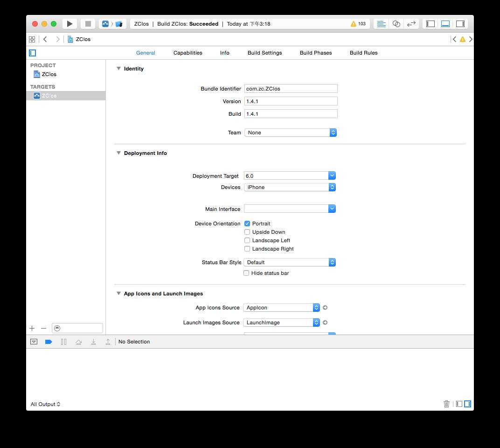The width and height of the screenshot is (500, 448).
Task: Click the issue warning triangle in jump bar
Action: tap(462, 39)
